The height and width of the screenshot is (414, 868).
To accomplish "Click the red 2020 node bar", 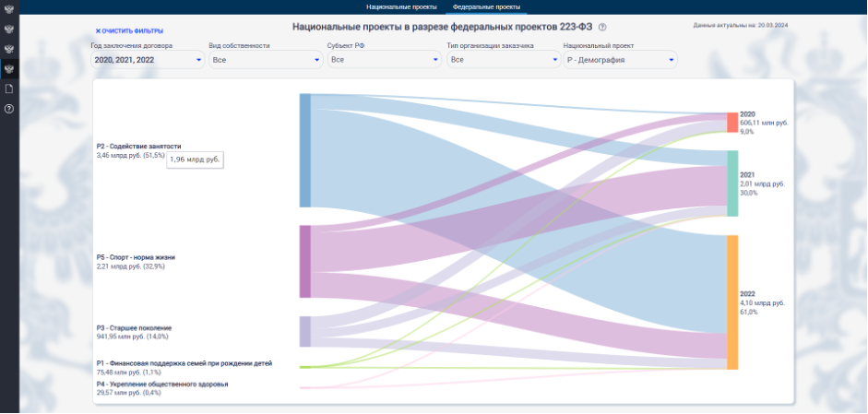I will tap(732, 123).
